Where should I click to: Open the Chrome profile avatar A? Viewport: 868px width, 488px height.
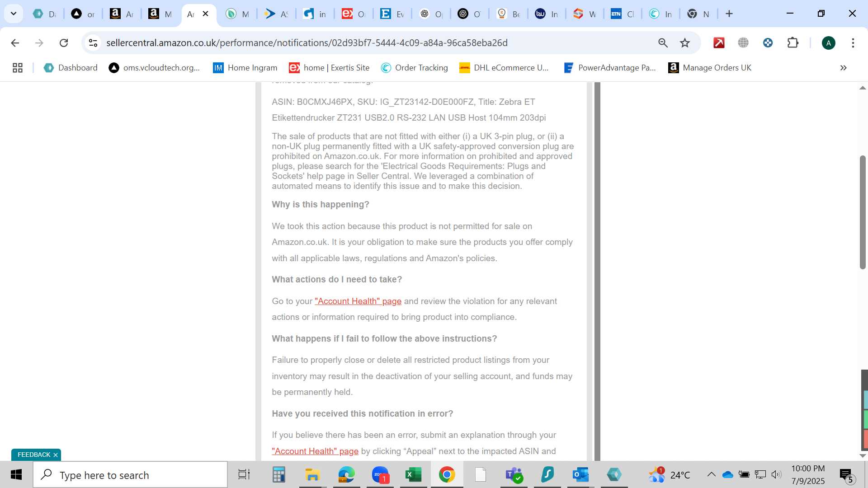(x=829, y=43)
